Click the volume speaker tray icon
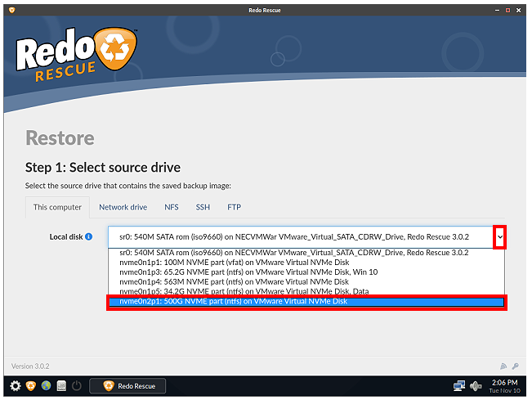The image size is (532, 400). (x=476, y=386)
